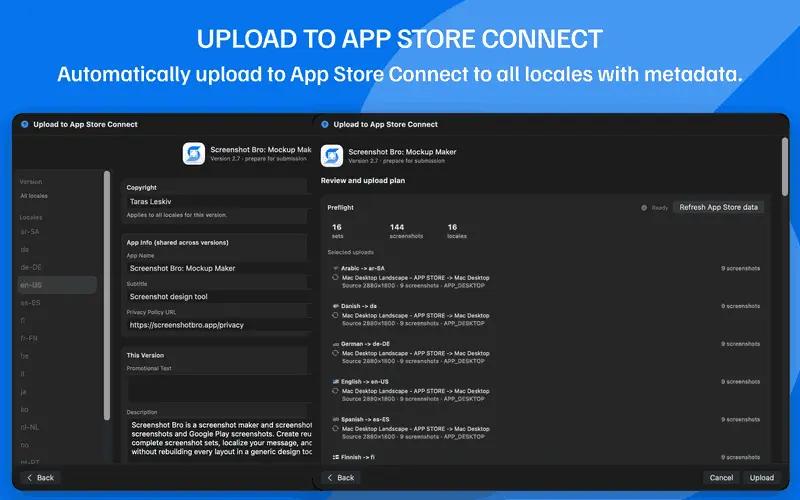Select the it locale in sidebar
The width and height of the screenshot is (800, 500).
click(22, 374)
